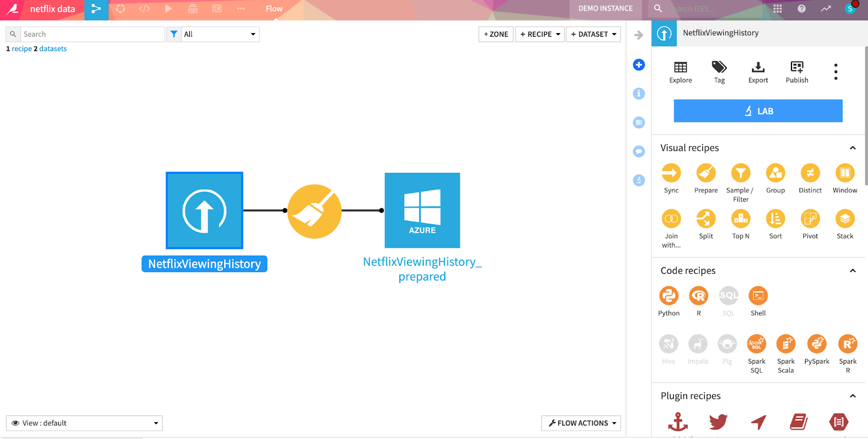Open the details info side tab icon
Image resolution: width=868 pixels, height=439 pixels.
[x=639, y=94]
